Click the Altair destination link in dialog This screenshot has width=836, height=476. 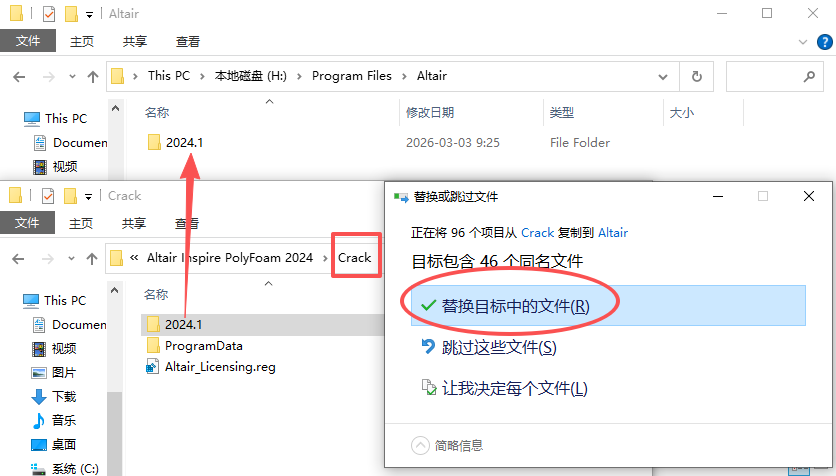(x=612, y=232)
